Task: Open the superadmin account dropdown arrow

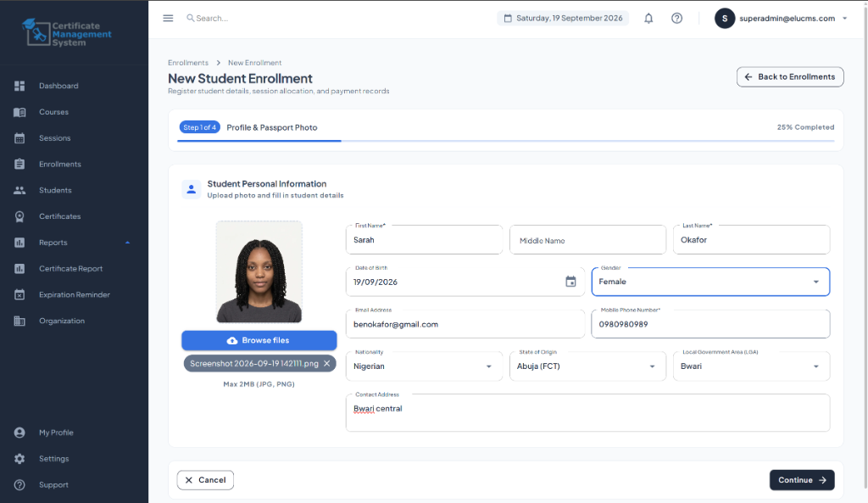Action: 845,19
